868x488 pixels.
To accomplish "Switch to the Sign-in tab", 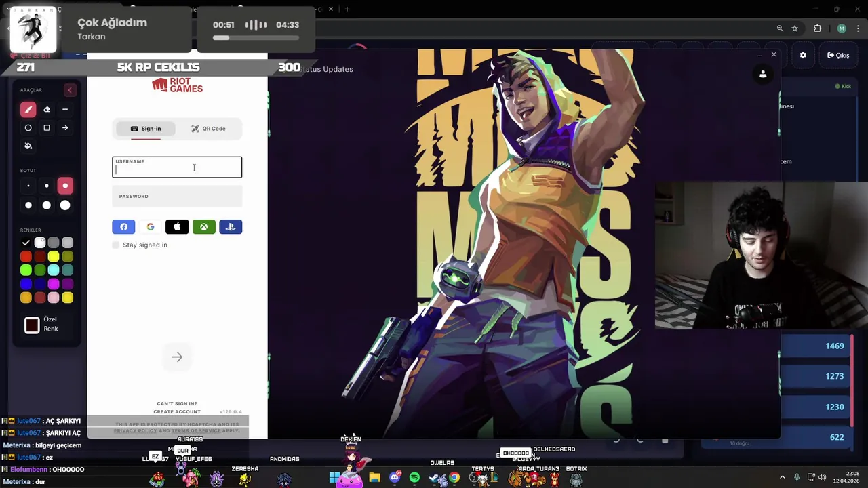I will pos(146,129).
